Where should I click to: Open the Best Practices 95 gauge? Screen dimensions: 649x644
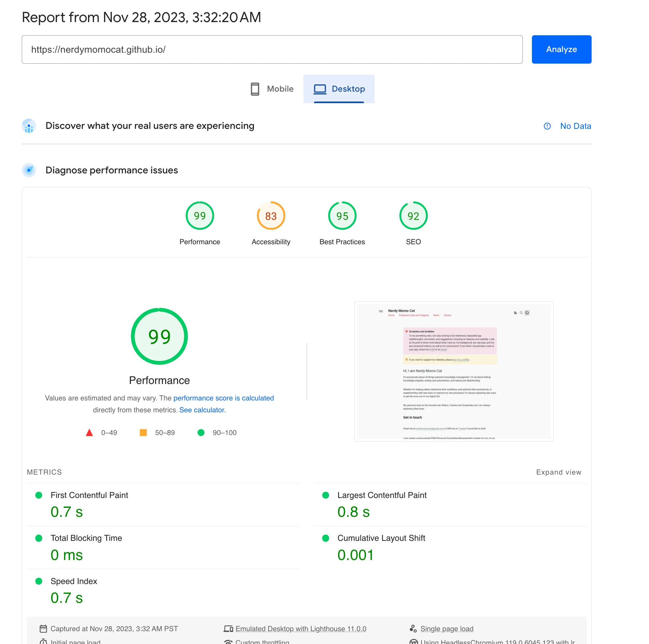342,216
